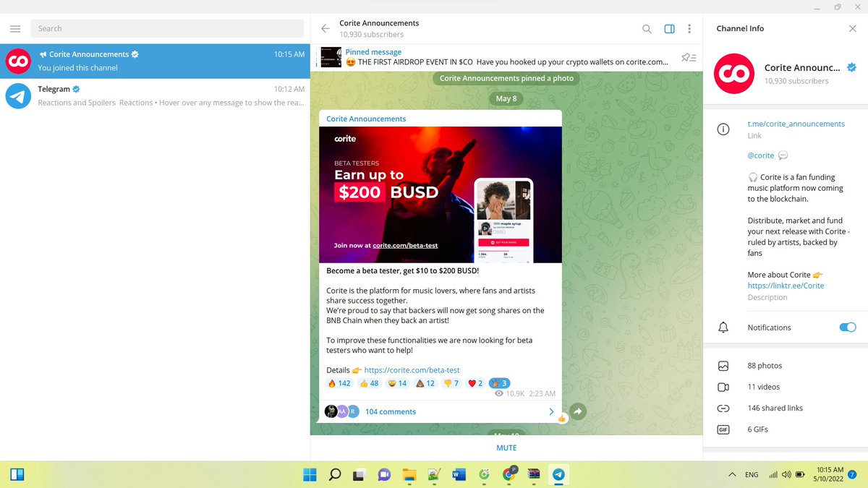Open the pinned message banner
The height and width of the screenshot is (488, 868).
(506, 57)
